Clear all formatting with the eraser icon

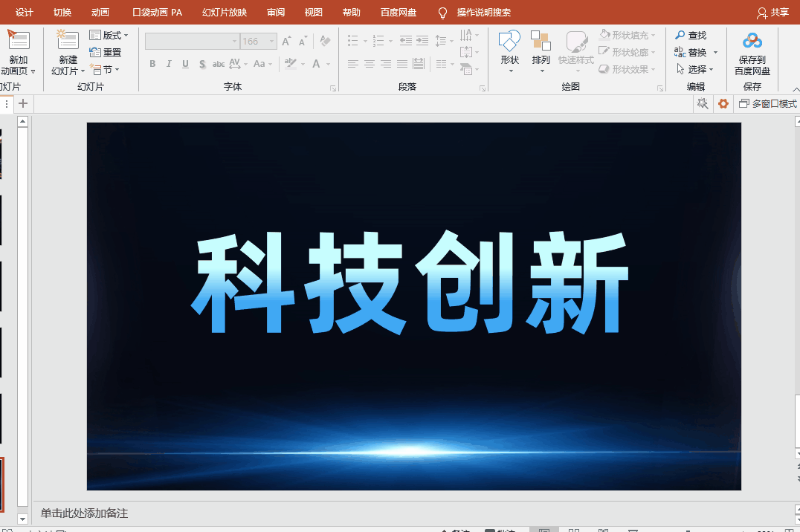point(325,41)
